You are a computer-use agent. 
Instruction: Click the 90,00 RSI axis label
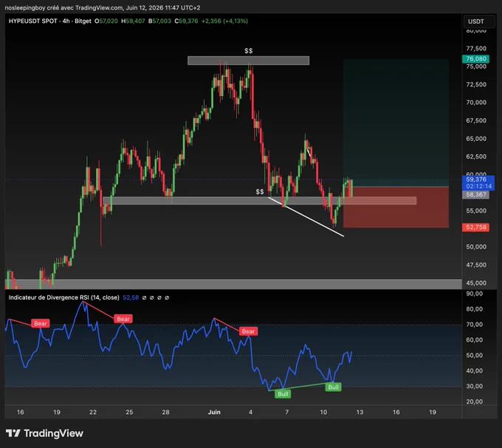coord(474,294)
